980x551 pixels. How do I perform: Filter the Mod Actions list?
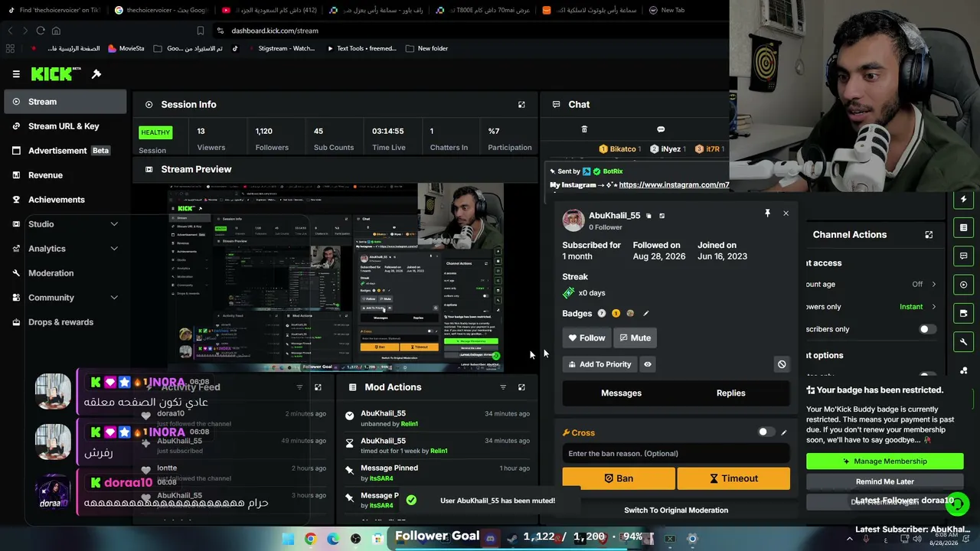point(503,387)
